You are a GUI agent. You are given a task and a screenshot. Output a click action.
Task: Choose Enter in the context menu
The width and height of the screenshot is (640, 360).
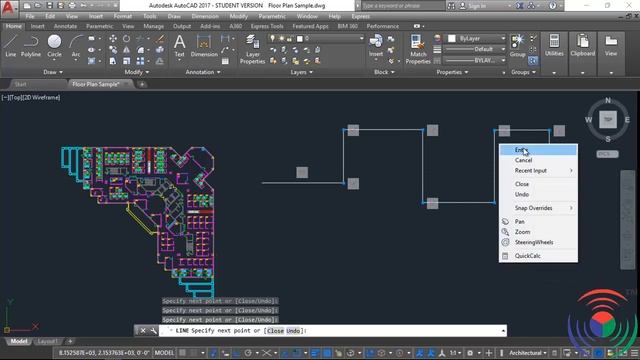click(x=538, y=150)
